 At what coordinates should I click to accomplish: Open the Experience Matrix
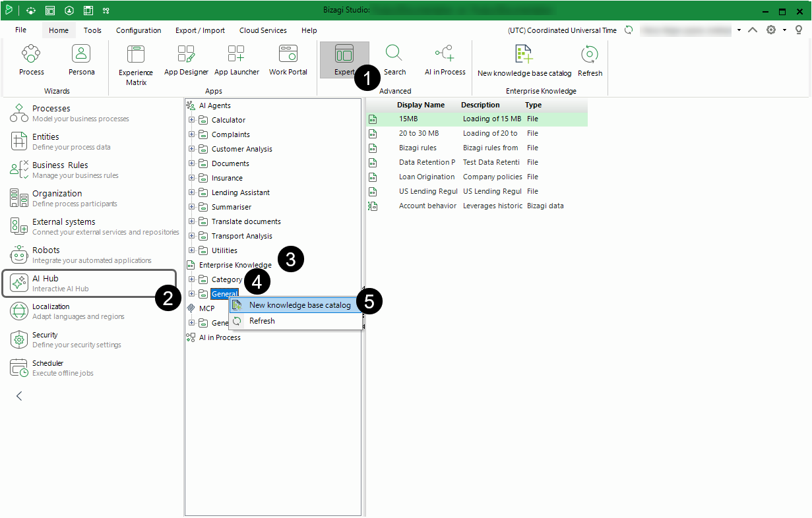pyautogui.click(x=136, y=65)
